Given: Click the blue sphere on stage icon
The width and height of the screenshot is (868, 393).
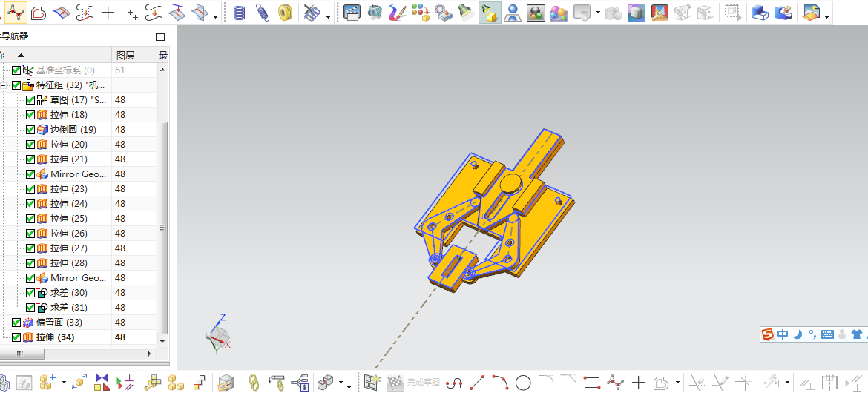Looking at the screenshot, I should tap(513, 12).
